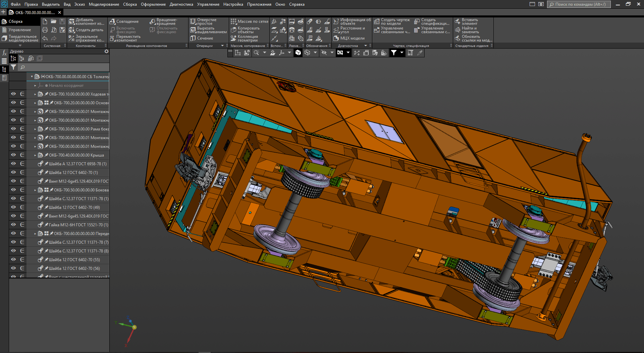Click the print icon in Системная group

(45, 30)
